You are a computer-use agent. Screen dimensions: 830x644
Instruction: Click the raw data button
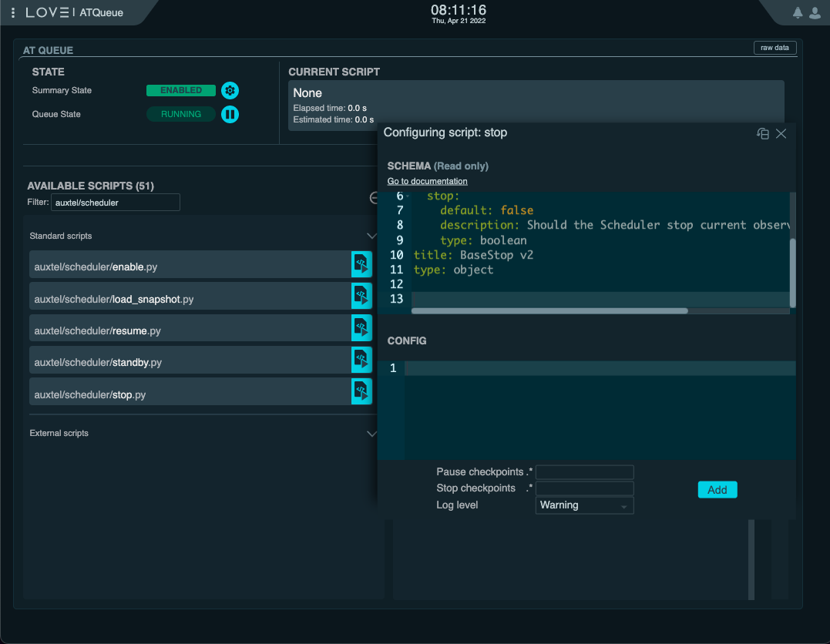[775, 47]
